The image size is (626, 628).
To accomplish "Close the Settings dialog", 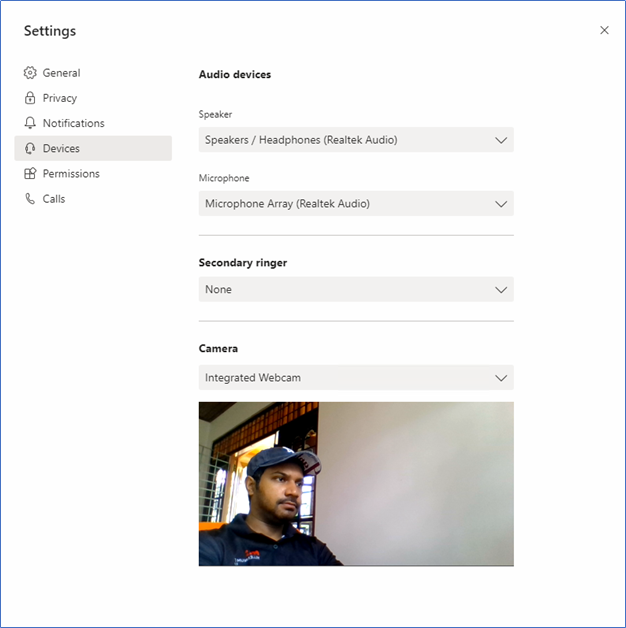I will pyautogui.click(x=604, y=30).
